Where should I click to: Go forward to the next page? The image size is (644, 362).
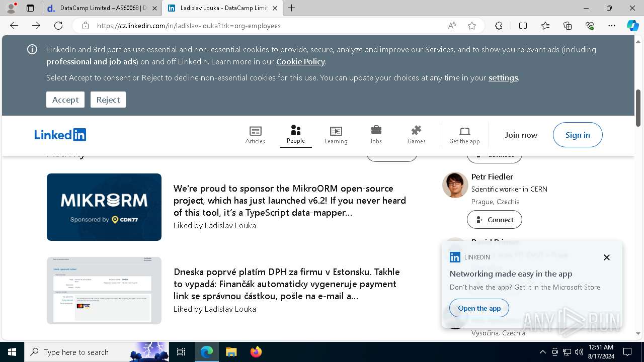(36, 26)
